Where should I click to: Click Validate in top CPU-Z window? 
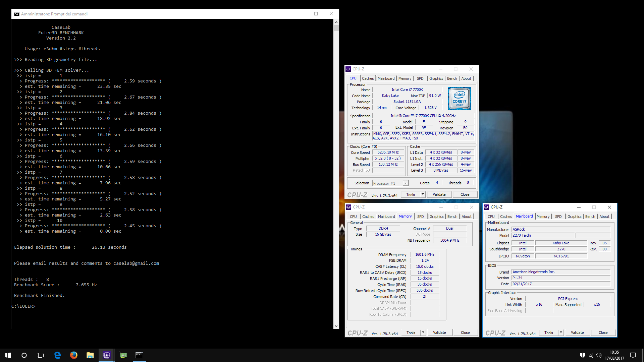(x=439, y=194)
